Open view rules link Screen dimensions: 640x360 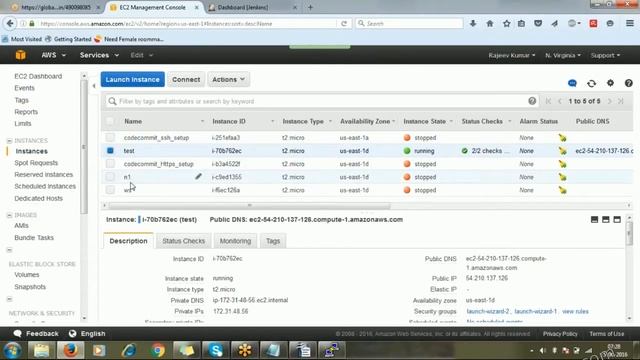[x=575, y=311]
